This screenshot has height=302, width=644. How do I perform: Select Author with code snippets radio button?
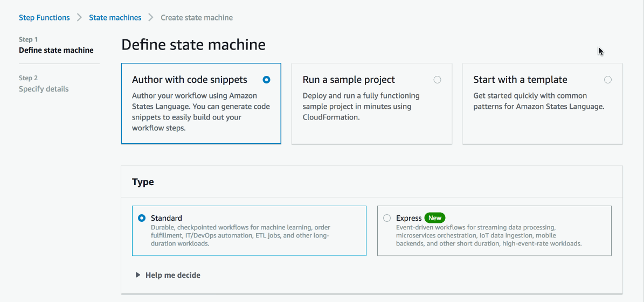point(267,80)
